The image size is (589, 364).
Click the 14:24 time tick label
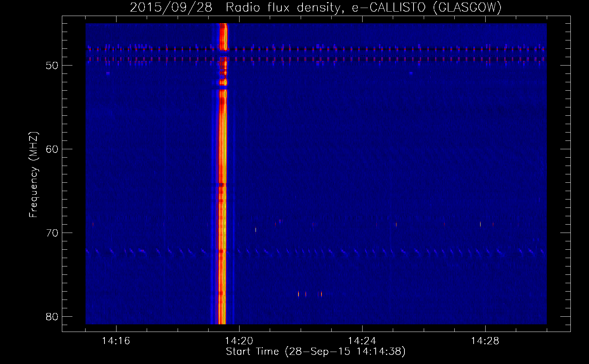362,341
